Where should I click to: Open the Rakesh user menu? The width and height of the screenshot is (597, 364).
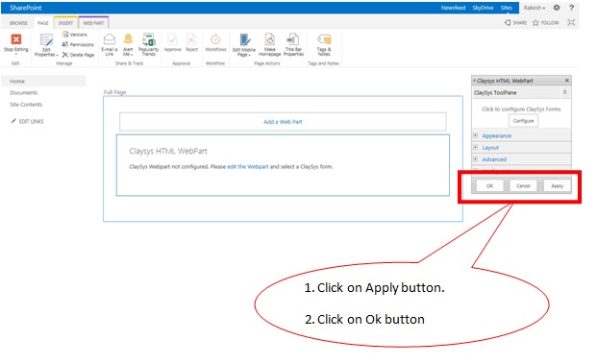point(535,8)
